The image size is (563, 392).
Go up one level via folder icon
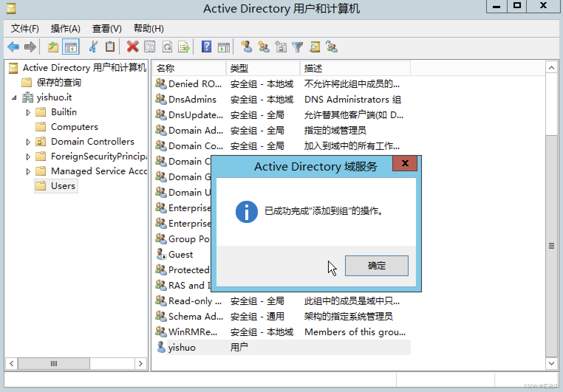pos(53,47)
